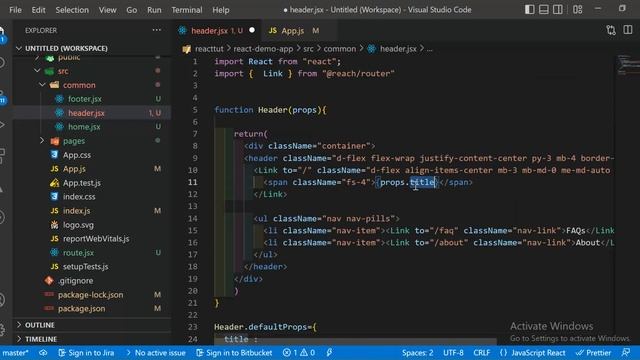Open Explorer views three-dot menu
This screenshot has height=360, width=640.
click(x=157, y=30)
